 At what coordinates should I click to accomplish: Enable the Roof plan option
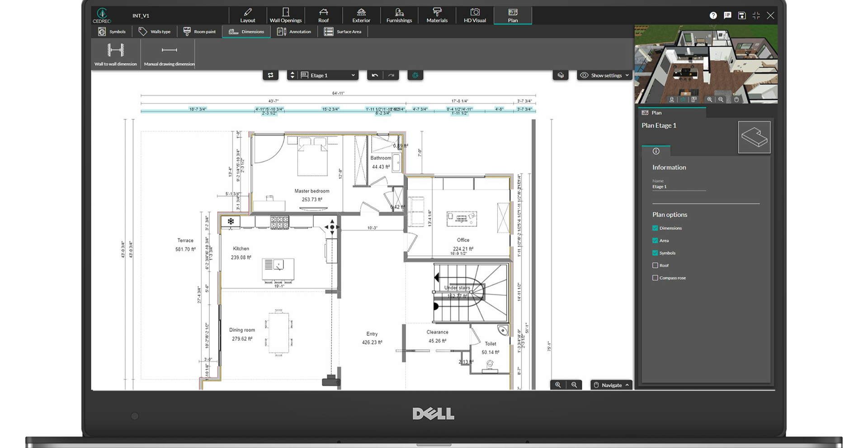[x=655, y=266]
